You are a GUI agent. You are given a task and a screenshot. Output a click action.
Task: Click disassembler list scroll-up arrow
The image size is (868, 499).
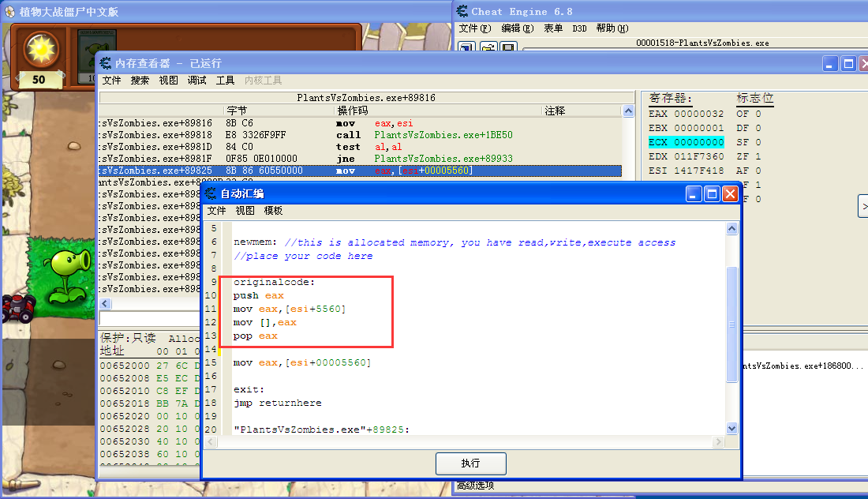[628, 111]
